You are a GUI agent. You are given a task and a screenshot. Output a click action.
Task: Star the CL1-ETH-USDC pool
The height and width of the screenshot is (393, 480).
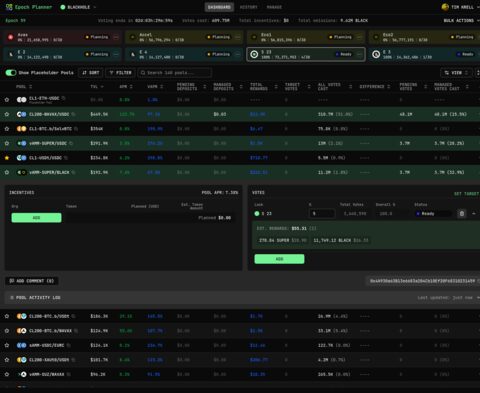pos(7,100)
